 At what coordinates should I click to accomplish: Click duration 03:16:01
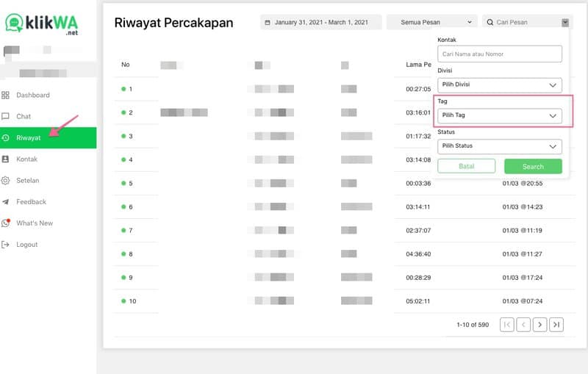(418, 113)
